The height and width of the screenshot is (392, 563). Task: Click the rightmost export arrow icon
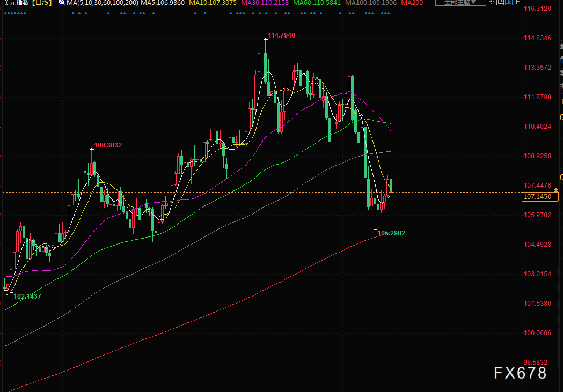coord(517,3)
